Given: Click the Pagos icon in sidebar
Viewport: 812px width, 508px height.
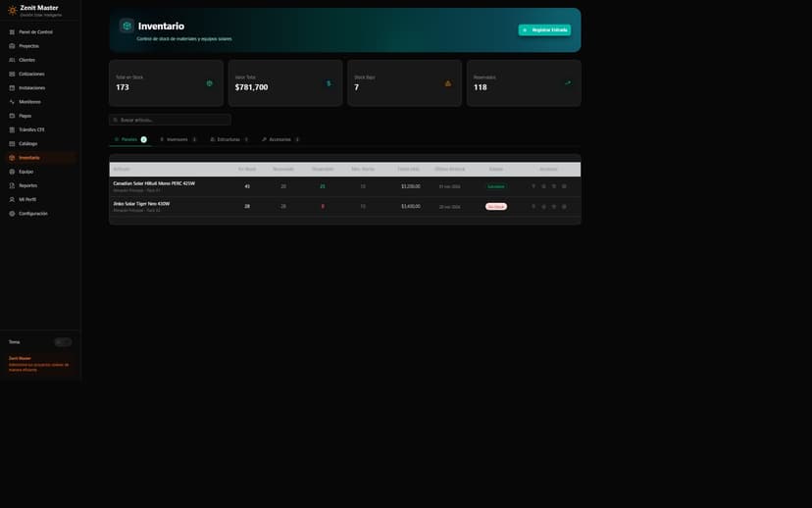Looking at the screenshot, I should (x=12, y=116).
